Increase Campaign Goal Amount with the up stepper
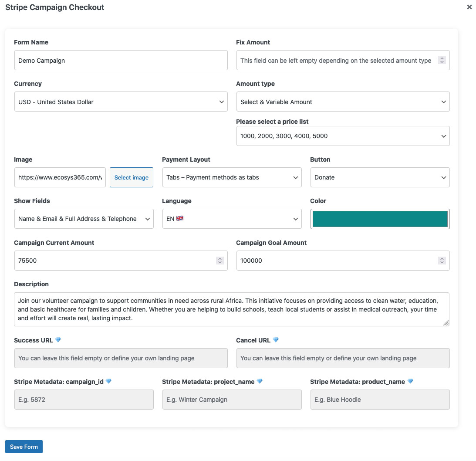This screenshot has width=476, height=461. pyautogui.click(x=442, y=258)
